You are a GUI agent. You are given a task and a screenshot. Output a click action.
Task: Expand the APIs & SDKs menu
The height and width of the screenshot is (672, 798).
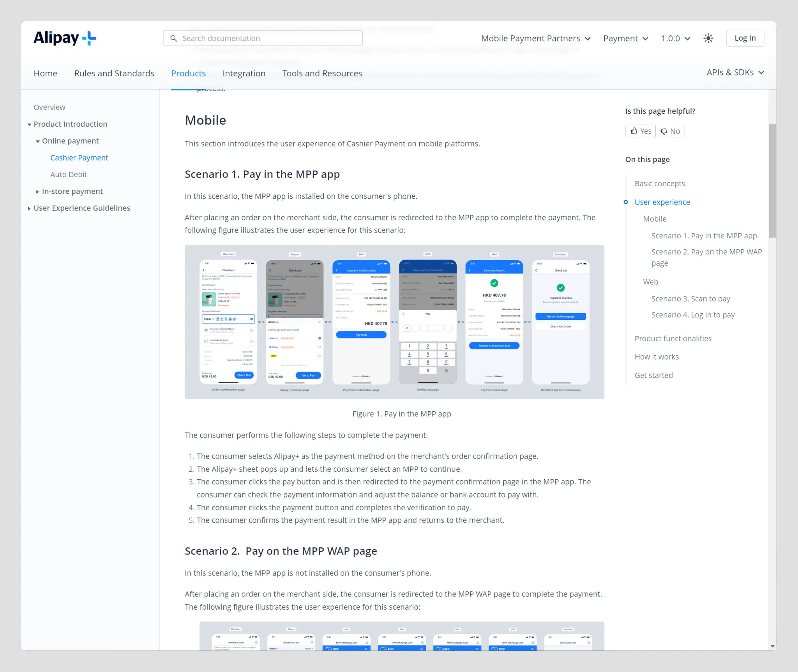pos(735,72)
